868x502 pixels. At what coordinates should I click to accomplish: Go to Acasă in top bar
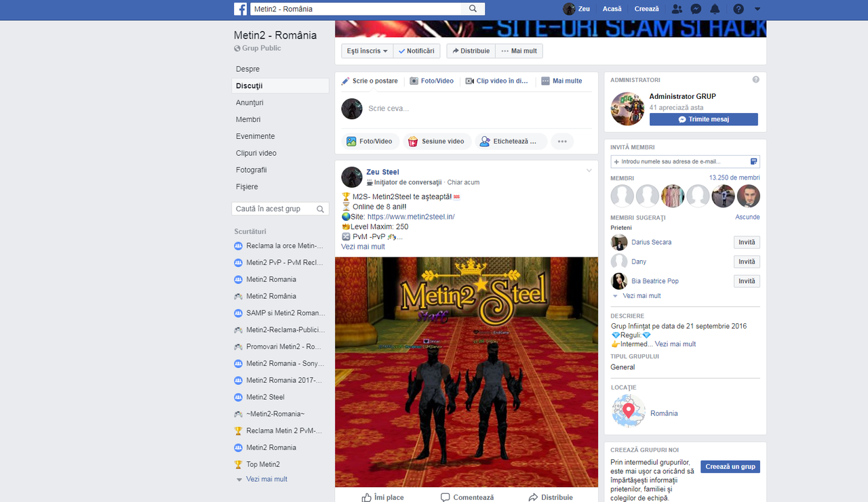tap(612, 9)
